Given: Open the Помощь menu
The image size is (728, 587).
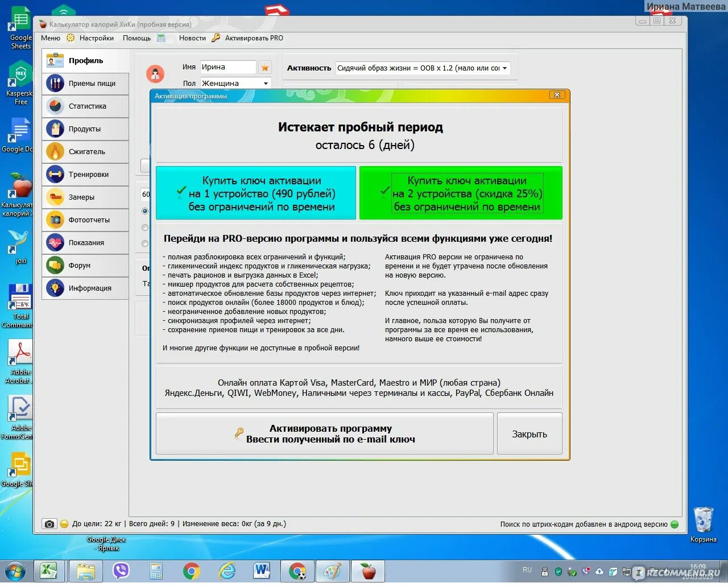Looking at the screenshot, I should tap(136, 38).
